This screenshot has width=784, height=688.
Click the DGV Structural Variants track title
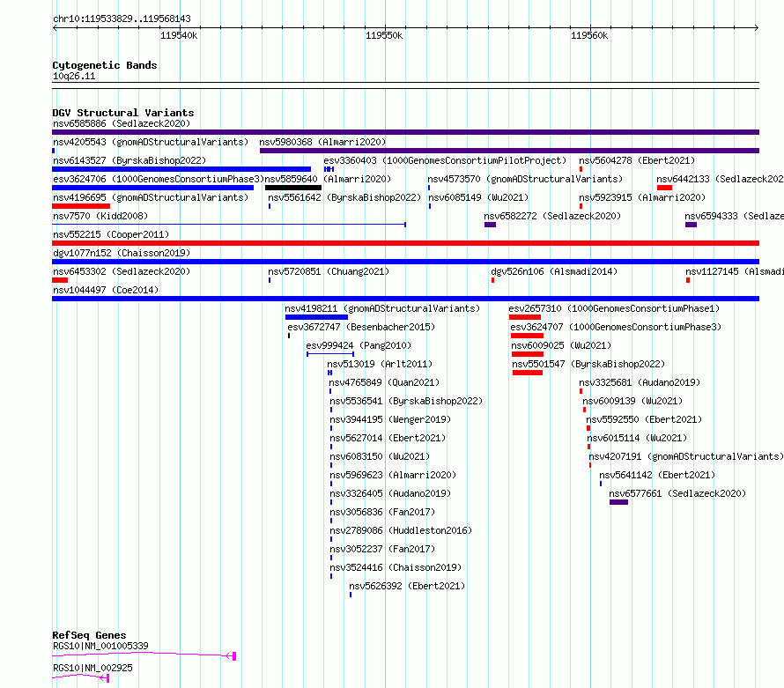click(123, 113)
